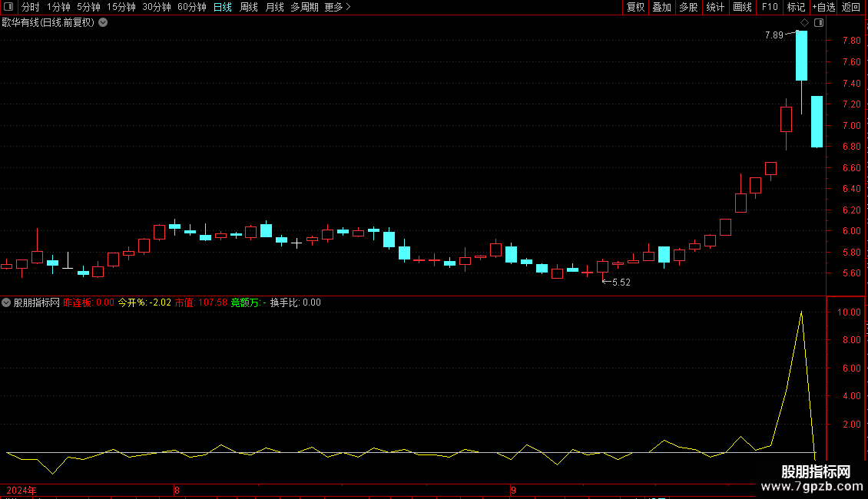Screen dimensions: 868x499
Task: Open 多股 multi-stock view
Action: pos(688,7)
